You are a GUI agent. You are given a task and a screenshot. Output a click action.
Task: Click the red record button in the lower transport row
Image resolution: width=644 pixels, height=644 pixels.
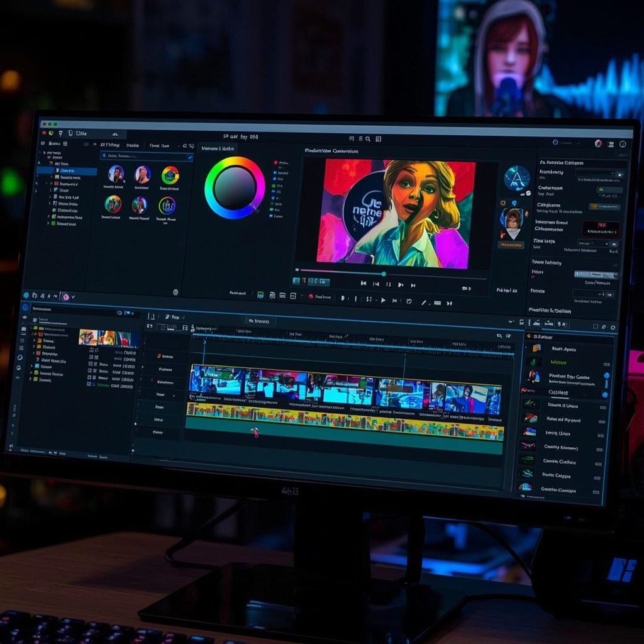pos(311,296)
